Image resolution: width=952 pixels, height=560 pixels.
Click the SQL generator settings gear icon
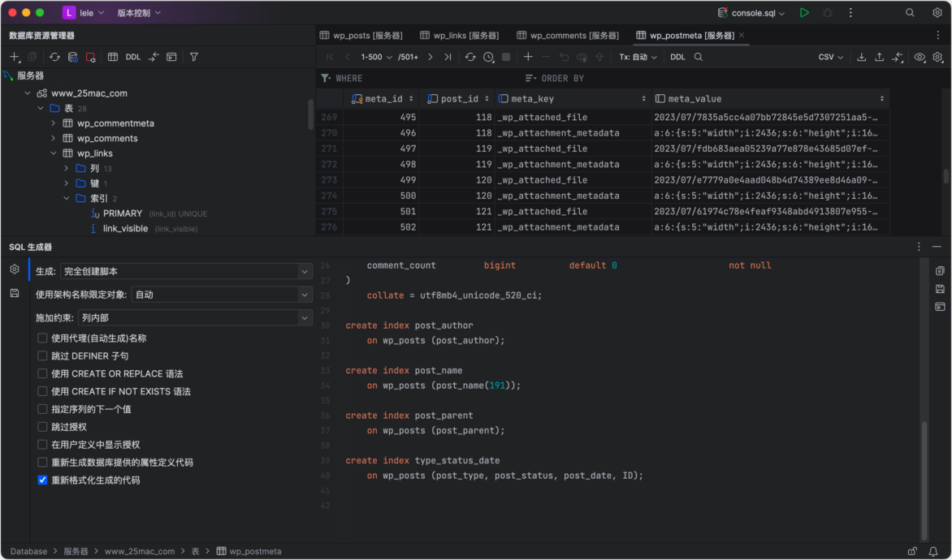pyautogui.click(x=15, y=269)
